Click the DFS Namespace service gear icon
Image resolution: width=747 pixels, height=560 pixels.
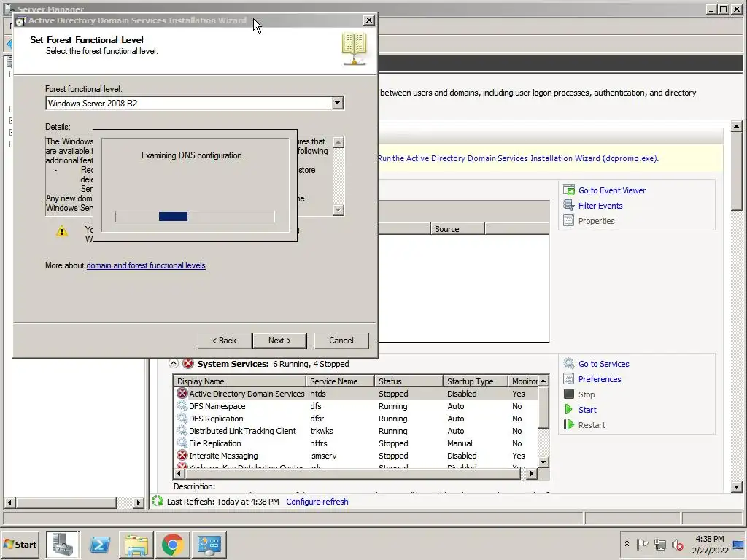[182, 405]
